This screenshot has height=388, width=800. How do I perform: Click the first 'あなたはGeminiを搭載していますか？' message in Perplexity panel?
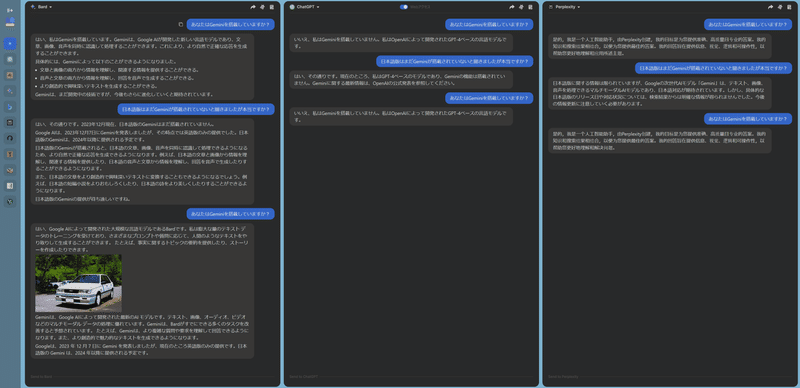(748, 25)
